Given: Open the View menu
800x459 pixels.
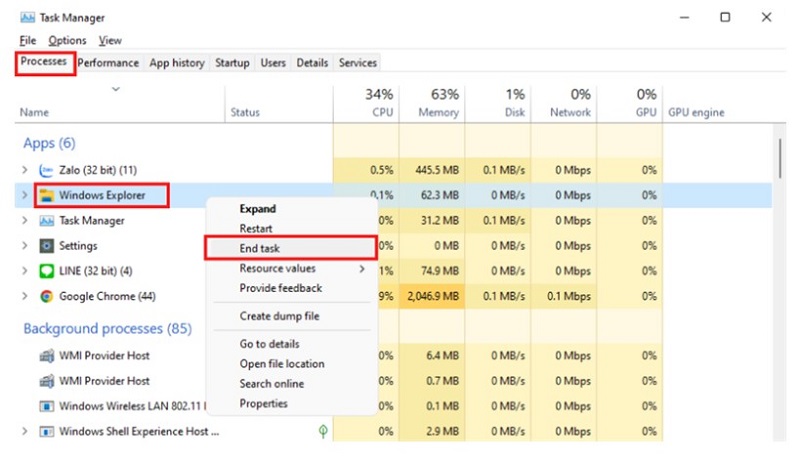Looking at the screenshot, I should (x=110, y=40).
